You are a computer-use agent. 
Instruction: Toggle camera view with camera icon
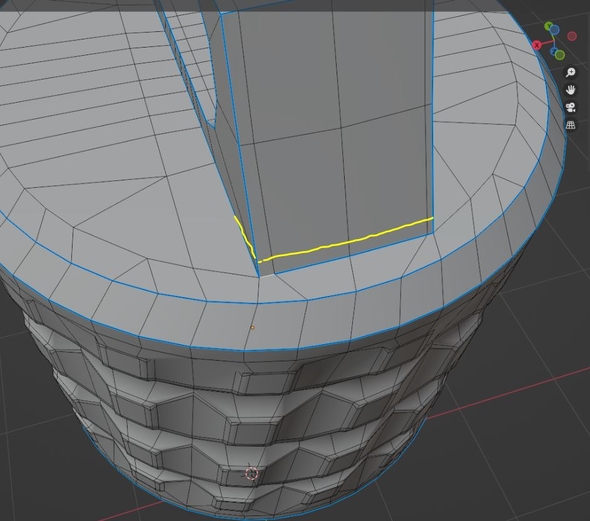click(571, 107)
